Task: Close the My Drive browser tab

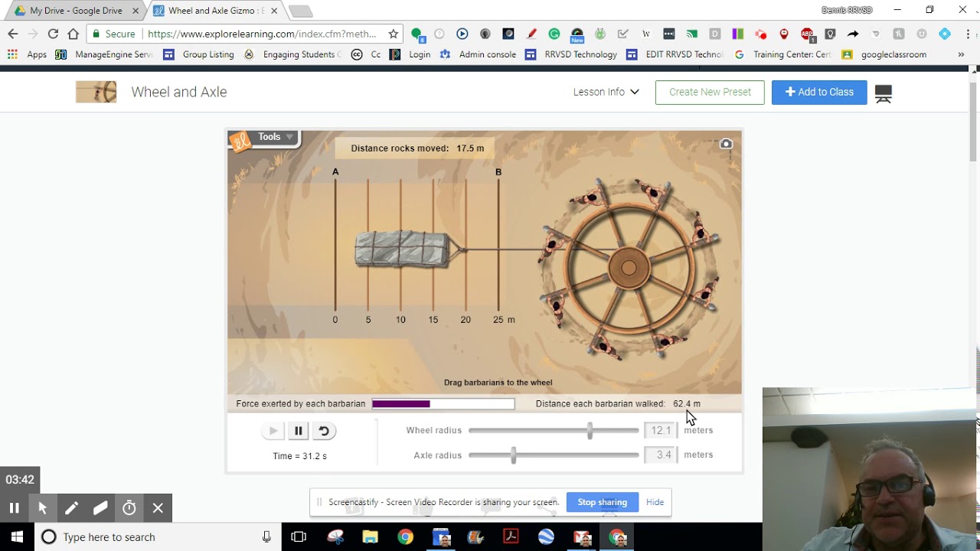Action: click(x=136, y=11)
